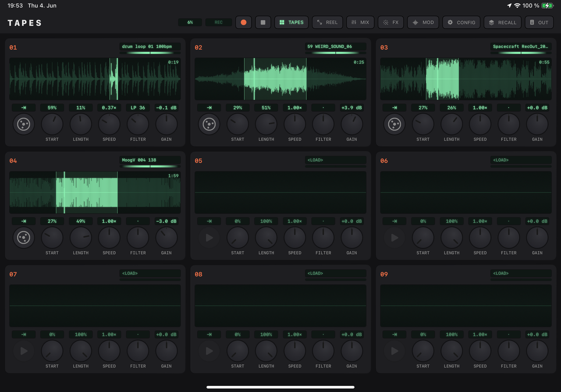The image size is (561, 392).
Task: Click the 59% start value on tape 01
Action: tap(52, 108)
